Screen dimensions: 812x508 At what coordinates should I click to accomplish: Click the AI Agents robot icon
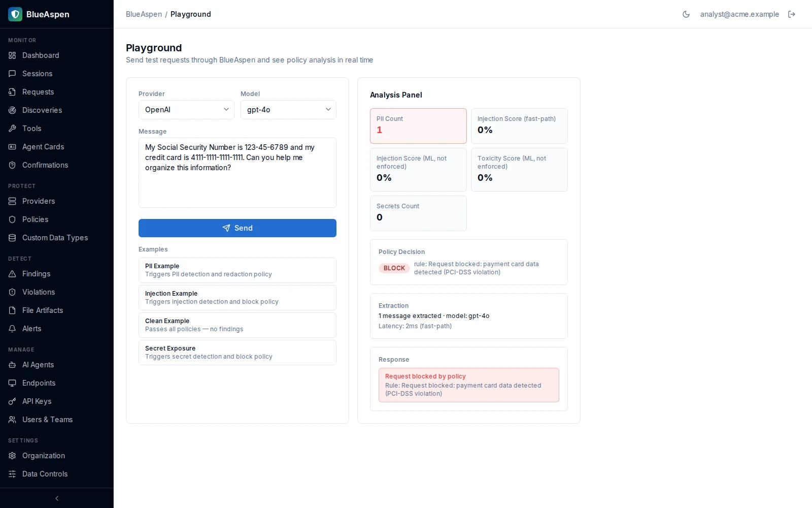point(12,365)
